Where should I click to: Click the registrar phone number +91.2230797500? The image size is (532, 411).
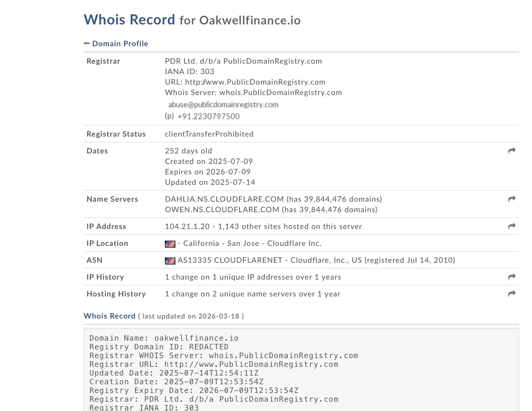(209, 117)
